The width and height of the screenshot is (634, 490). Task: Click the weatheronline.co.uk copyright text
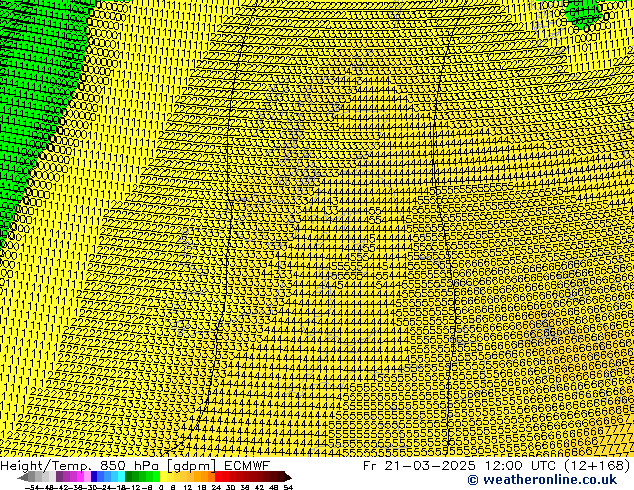tap(542, 480)
